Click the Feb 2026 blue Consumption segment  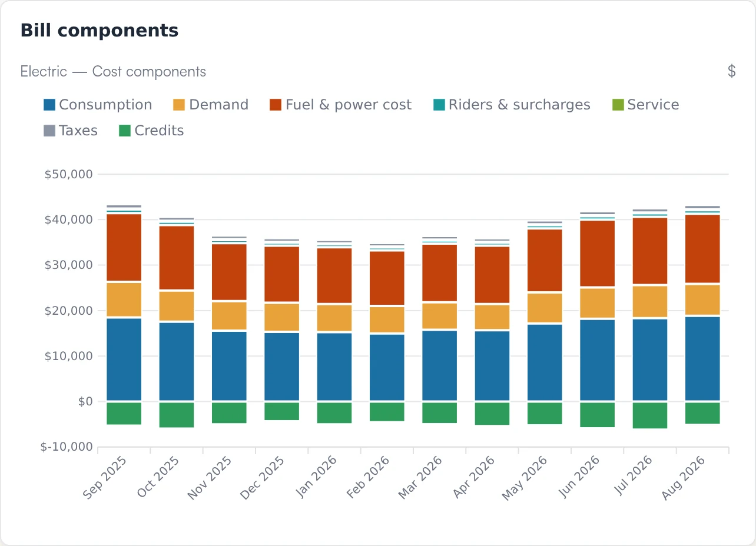click(x=387, y=368)
